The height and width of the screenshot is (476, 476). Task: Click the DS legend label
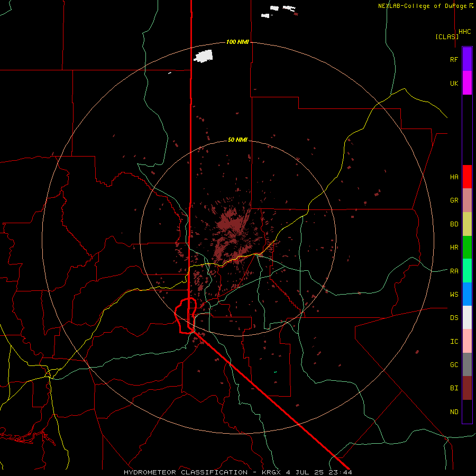coord(454,318)
